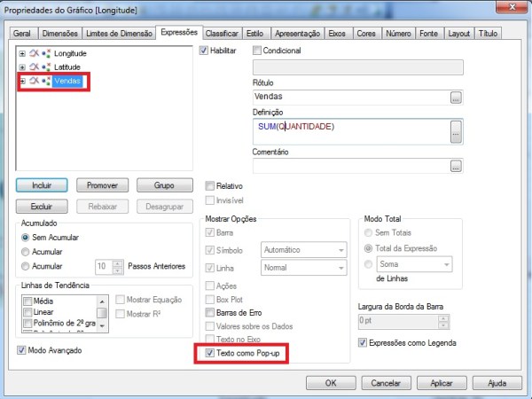Click the Longitude expression icon in list
Viewport: 532px width, 399px height.
pos(35,54)
